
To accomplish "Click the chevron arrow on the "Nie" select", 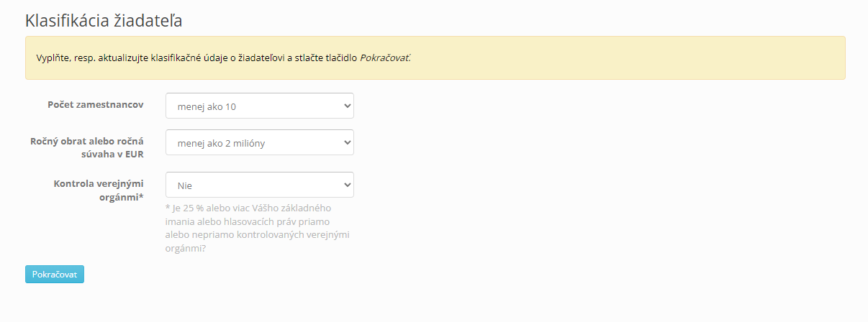I will coord(347,185).
